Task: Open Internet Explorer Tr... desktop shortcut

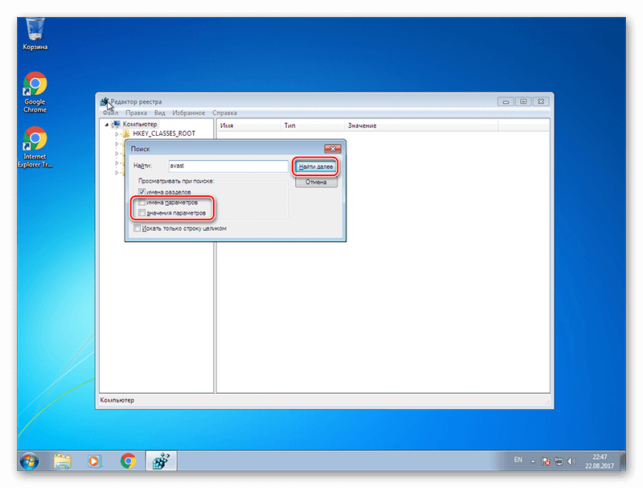Action: pos(35,147)
